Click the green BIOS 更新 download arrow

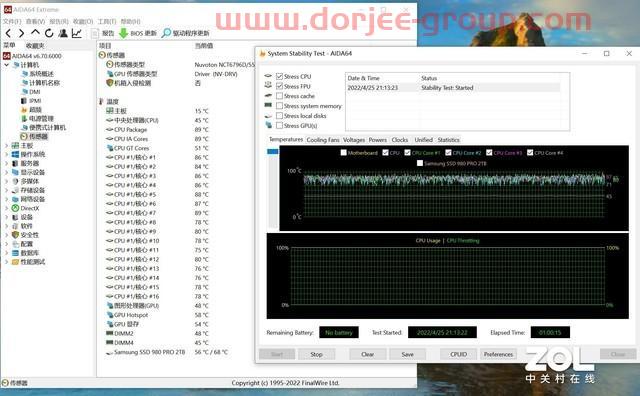click(x=123, y=33)
